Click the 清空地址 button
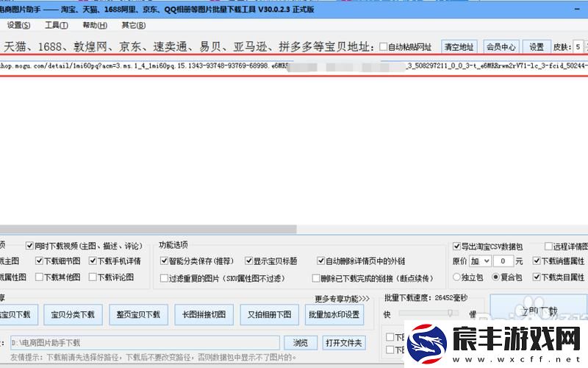Image resolution: width=588 pixels, height=368 pixels. point(459,47)
